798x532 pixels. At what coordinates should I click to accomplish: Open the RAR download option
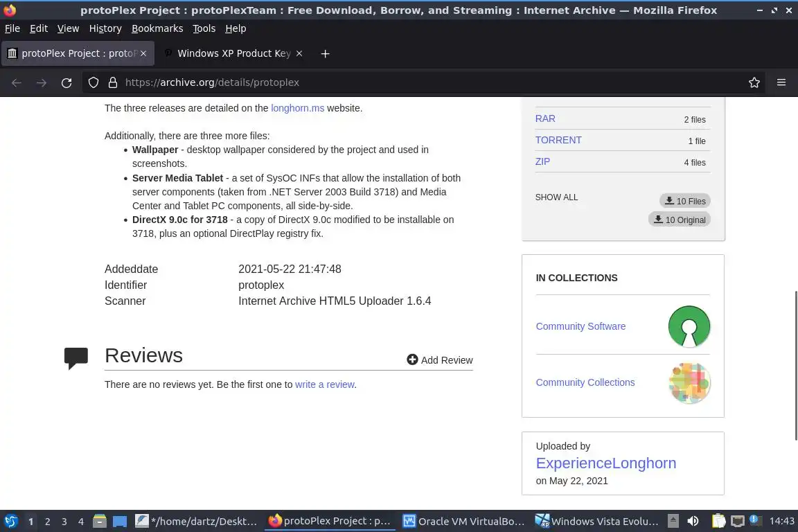coord(545,118)
